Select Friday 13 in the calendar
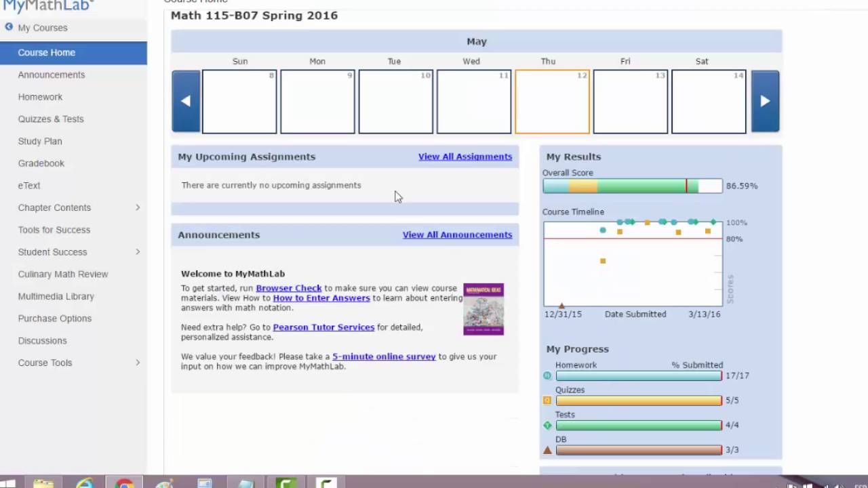Image resolution: width=868 pixels, height=488 pixels. (630, 102)
